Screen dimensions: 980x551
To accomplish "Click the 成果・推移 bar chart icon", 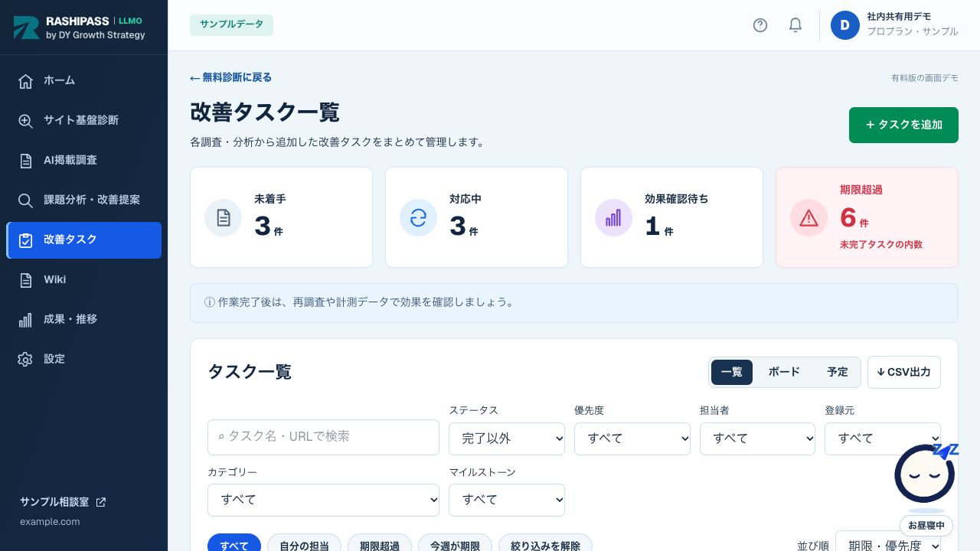I will point(25,320).
